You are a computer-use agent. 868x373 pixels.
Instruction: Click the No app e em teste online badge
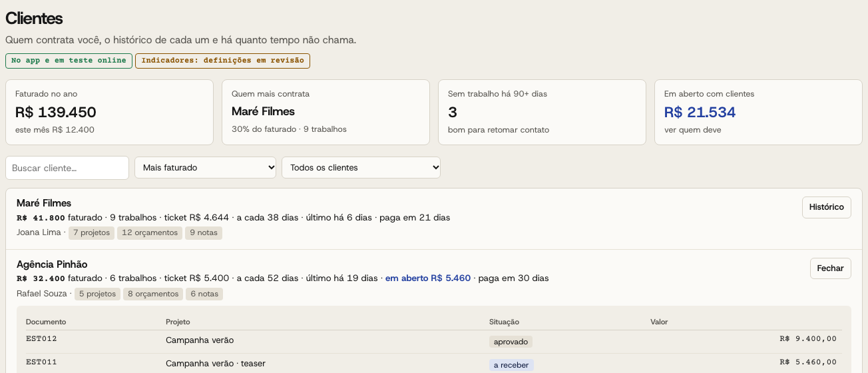click(69, 61)
